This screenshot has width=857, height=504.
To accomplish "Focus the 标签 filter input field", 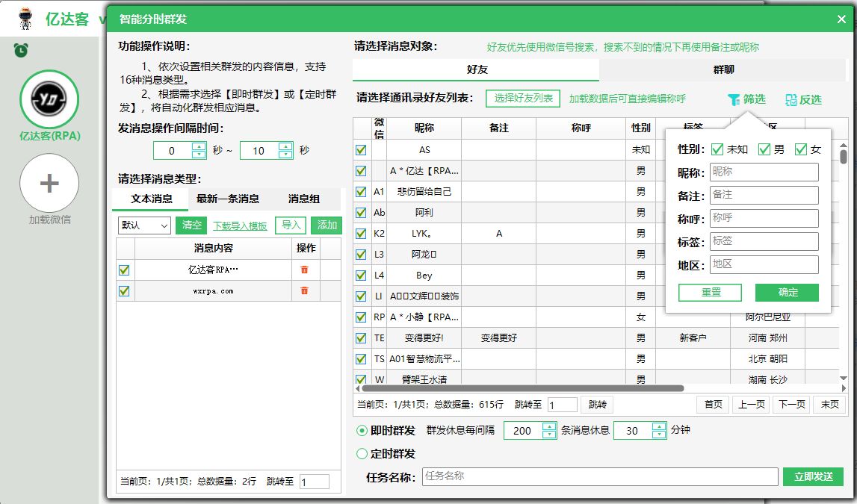I will coord(764,241).
